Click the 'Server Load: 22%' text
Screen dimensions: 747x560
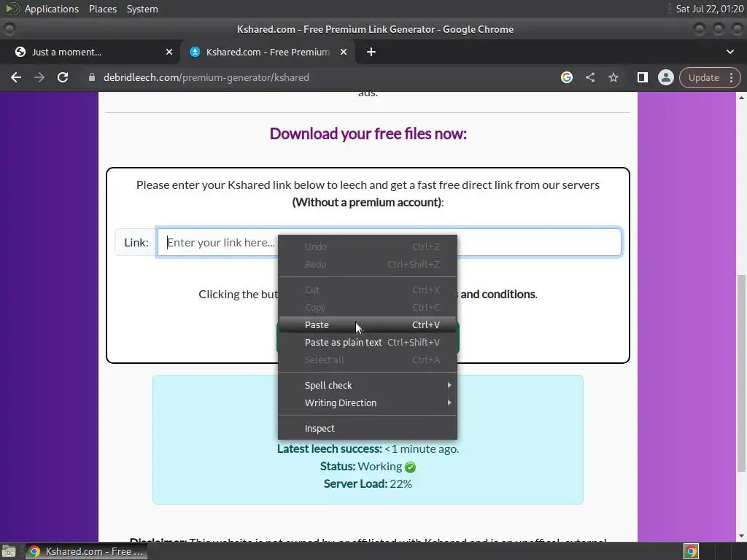(x=368, y=484)
